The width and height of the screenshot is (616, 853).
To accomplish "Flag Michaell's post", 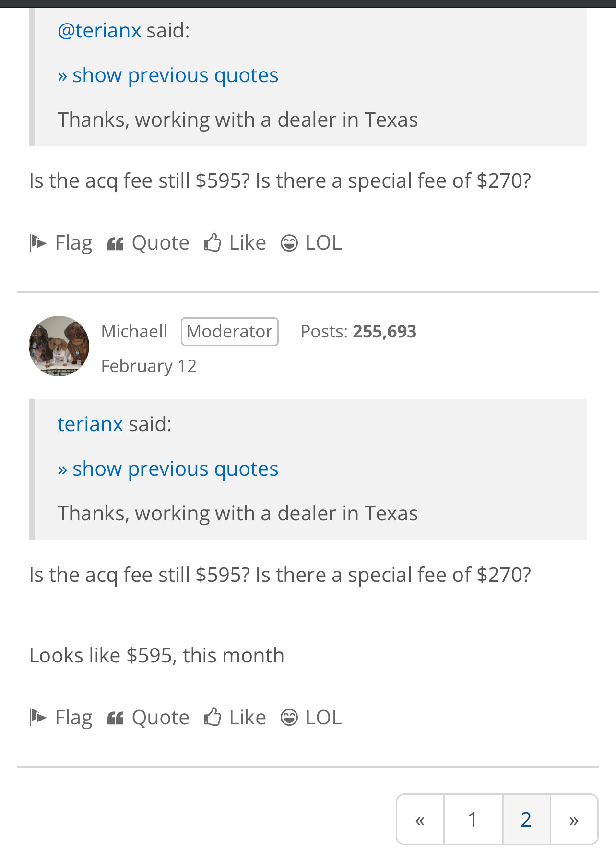I will click(x=61, y=718).
